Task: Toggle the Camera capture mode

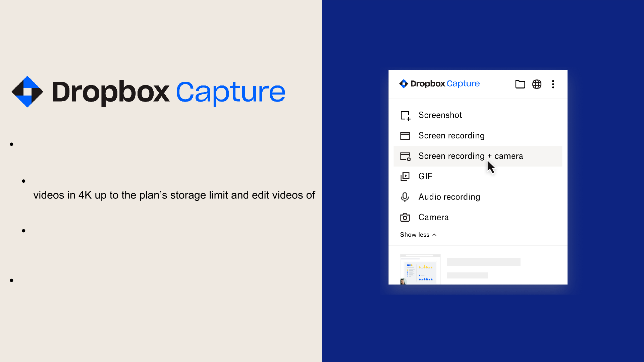Action: [433, 217]
